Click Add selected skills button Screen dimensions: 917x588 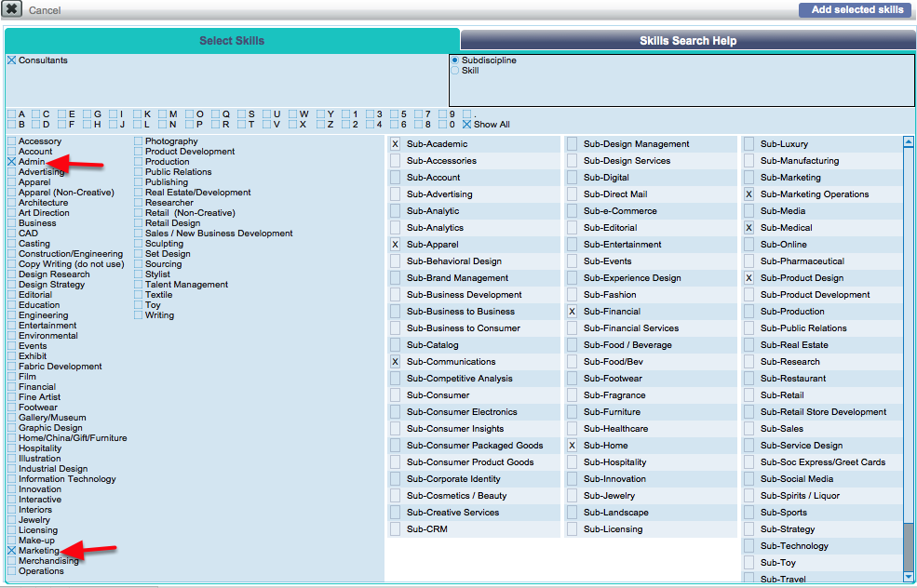coord(856,9)
